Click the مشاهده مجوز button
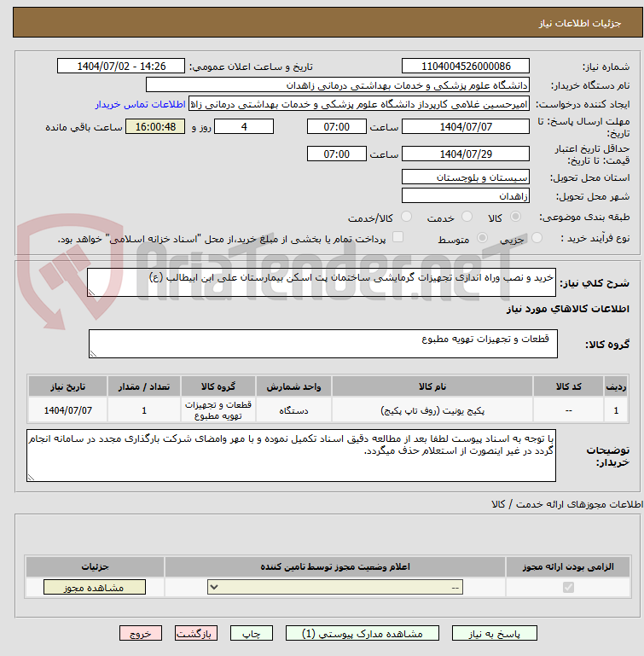The height and width of the screenshot is (656, 644). coord(95,587)
